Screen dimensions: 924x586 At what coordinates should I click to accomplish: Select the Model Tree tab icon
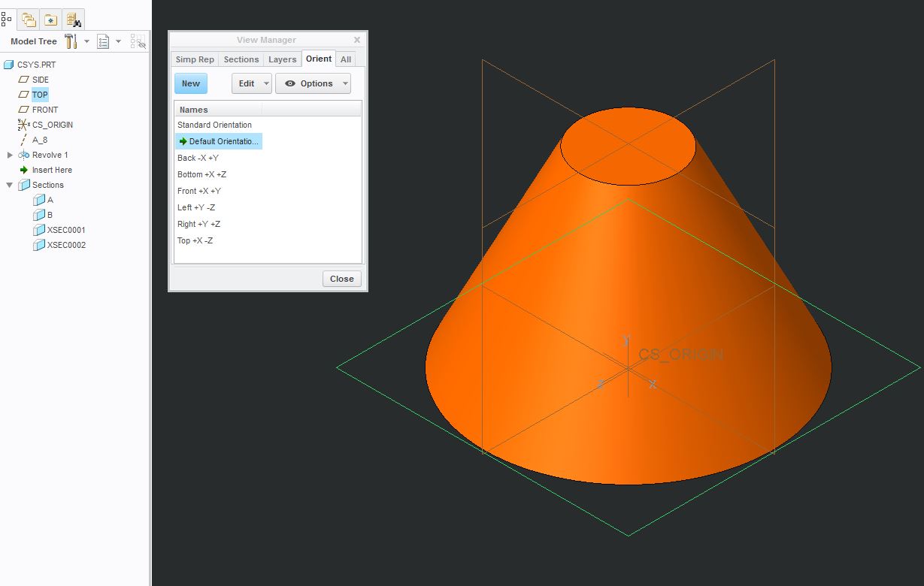6,20
